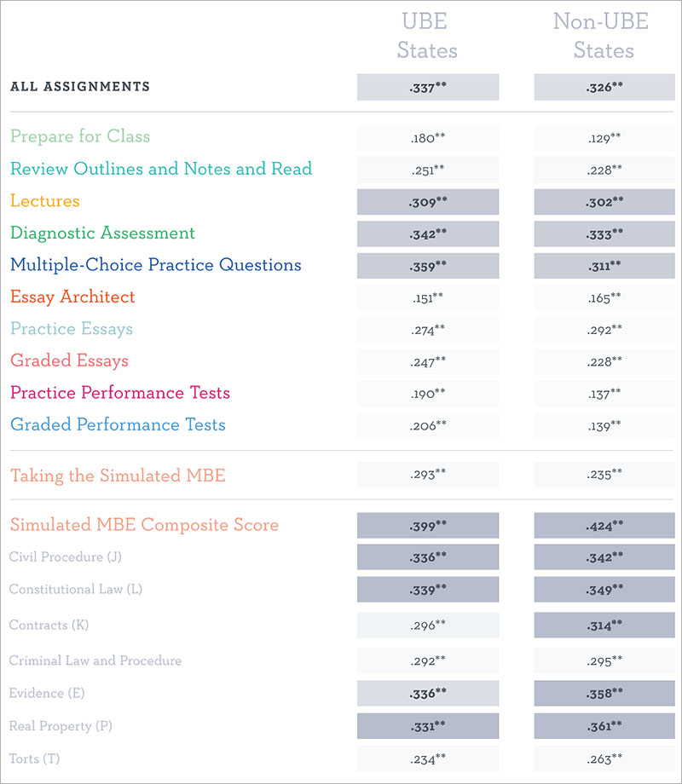Click the Torts (T) row label
Image resolution: width=682 pixels, height=784 pixels.
point(35,758)
